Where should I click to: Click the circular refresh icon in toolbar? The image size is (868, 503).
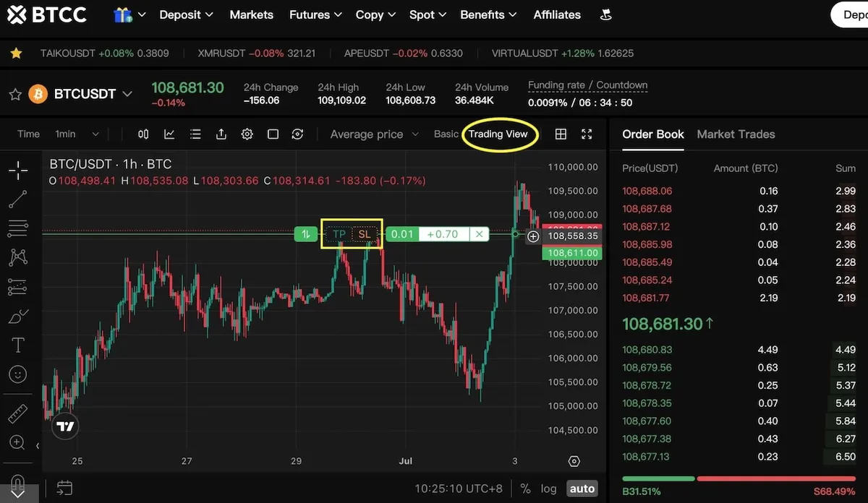click(297, 134)
